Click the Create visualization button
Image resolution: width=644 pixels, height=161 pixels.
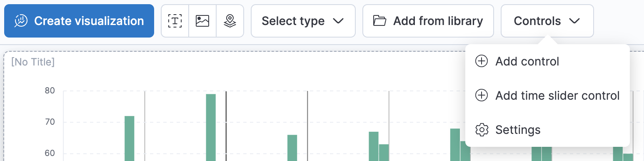pos(79,21)
